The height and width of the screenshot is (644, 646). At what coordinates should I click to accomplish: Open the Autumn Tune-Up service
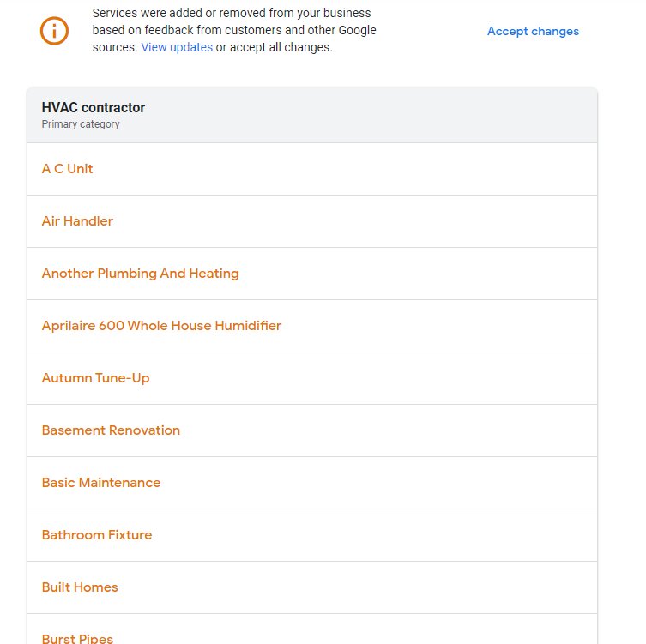95,378
